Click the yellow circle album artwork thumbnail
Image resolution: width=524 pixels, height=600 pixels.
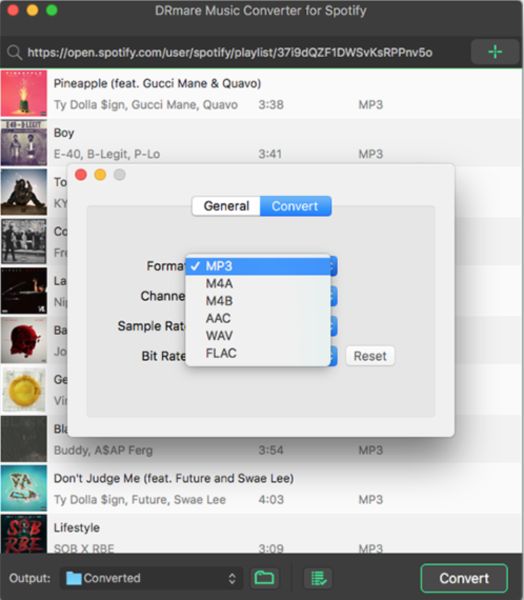point(24,390)
